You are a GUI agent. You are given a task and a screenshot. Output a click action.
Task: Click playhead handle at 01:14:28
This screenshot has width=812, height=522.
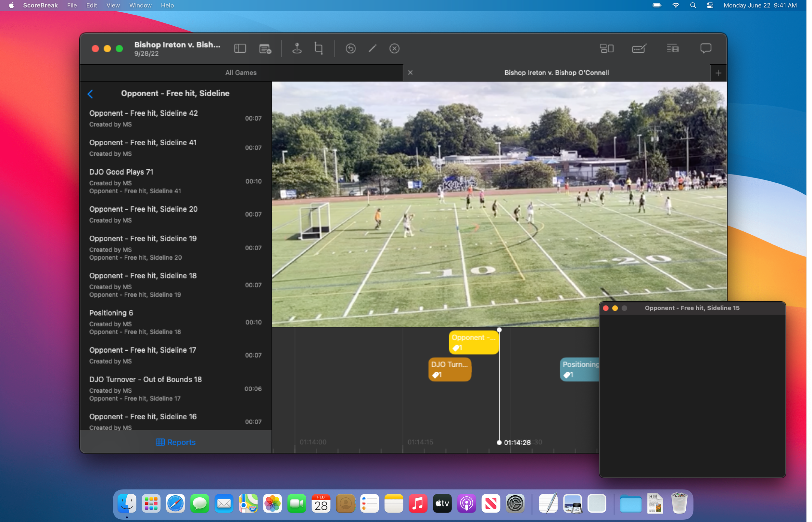coord(499,442)
